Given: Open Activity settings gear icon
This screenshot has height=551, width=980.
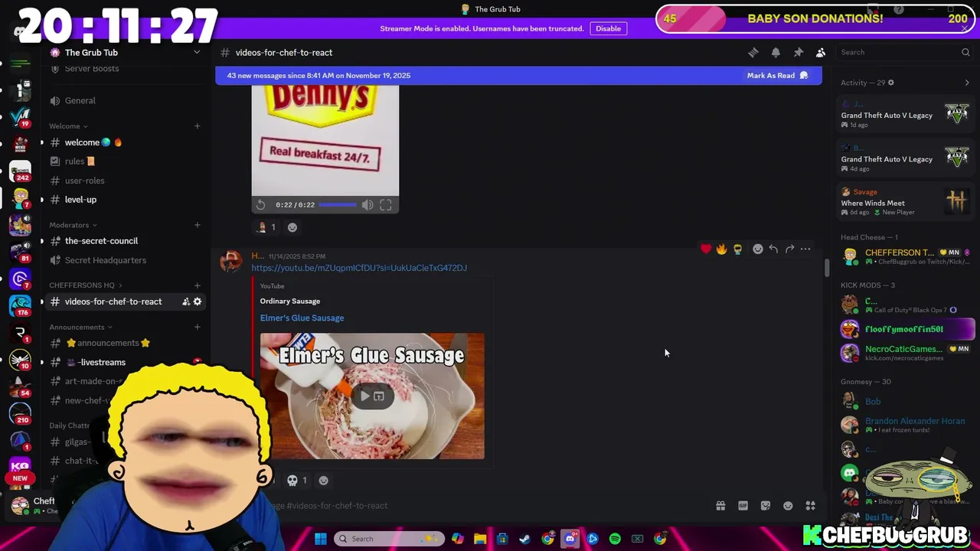Looking at the screenshot, I should [x=890, y=83].
